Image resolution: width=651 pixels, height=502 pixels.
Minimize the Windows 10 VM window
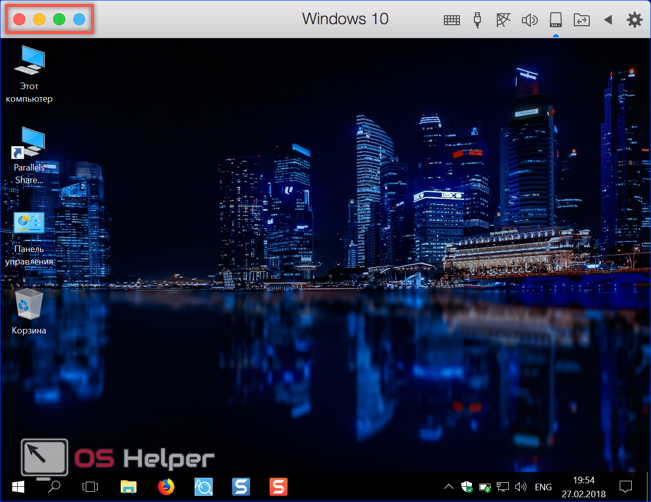point(39,19)
